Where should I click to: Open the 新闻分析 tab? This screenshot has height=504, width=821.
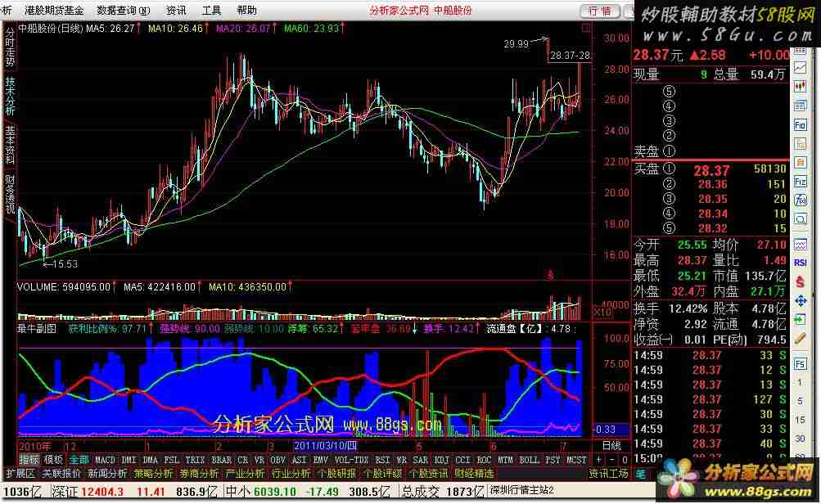pyautogui.click(x=106, y=474)
